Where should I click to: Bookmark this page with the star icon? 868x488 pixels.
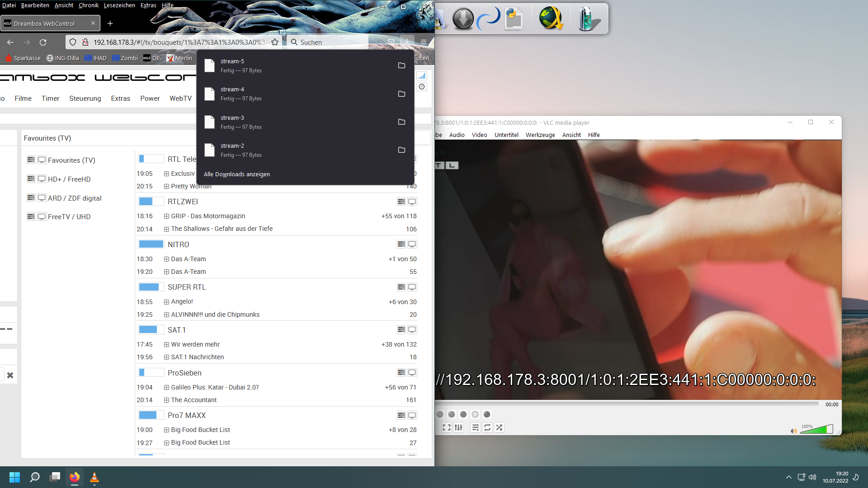(x=275, y=42)
